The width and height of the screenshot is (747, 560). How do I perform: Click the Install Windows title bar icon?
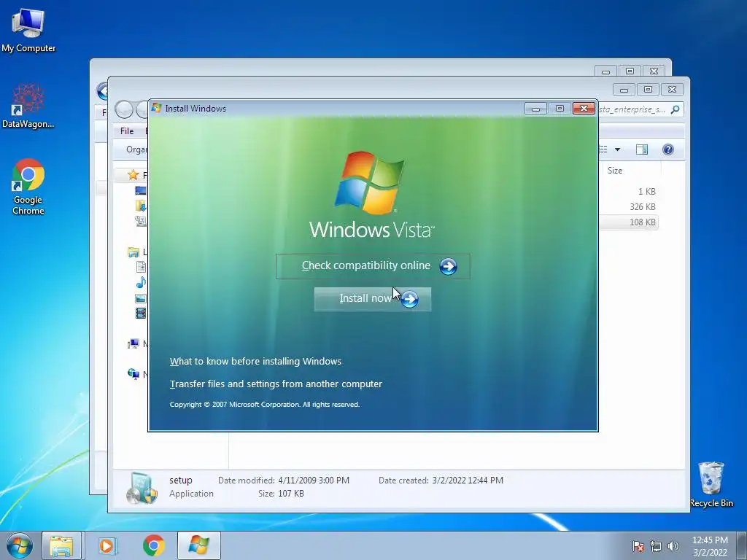coord(156,108)
